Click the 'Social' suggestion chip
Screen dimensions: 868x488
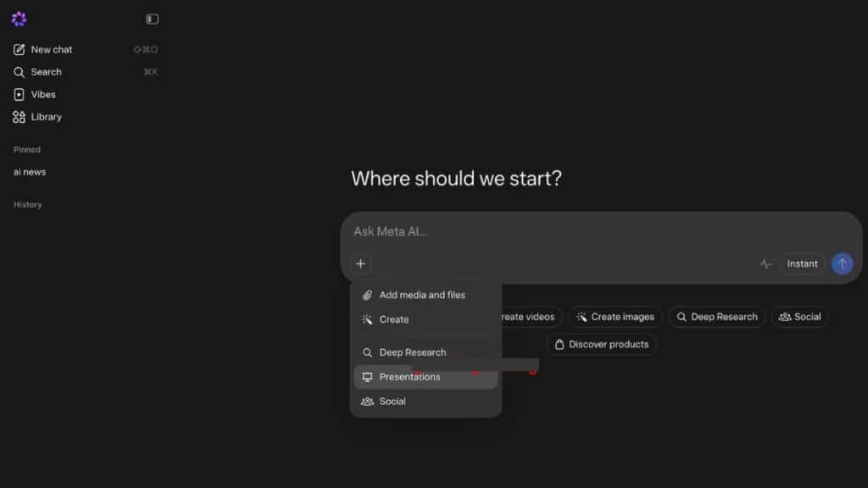(800, 317)
